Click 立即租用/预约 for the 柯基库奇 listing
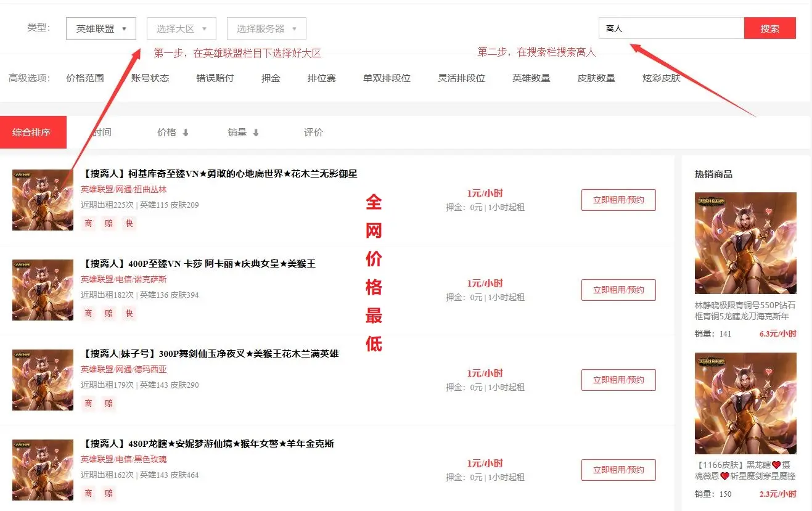 coord(618,200)
